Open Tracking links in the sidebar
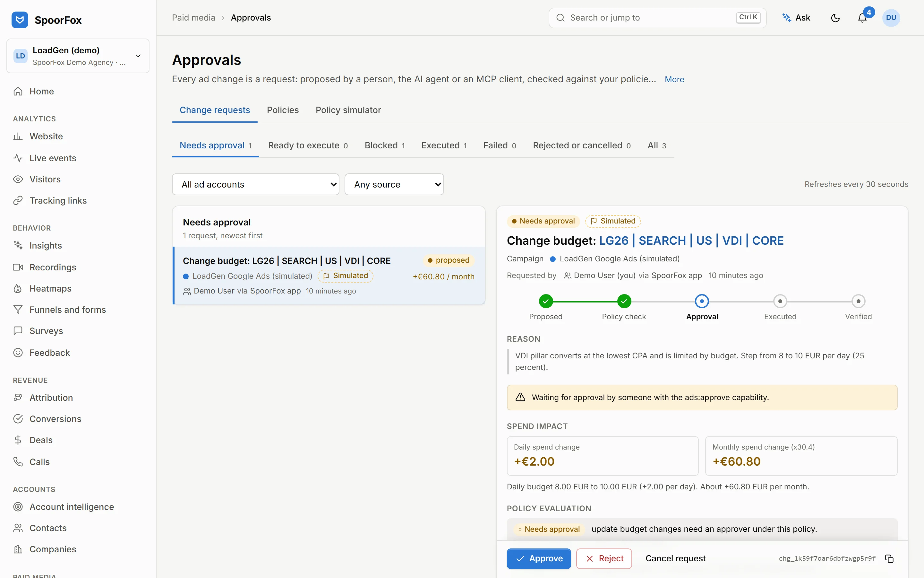924x578 pixels. pyautogui.click(x=78, y=200)
